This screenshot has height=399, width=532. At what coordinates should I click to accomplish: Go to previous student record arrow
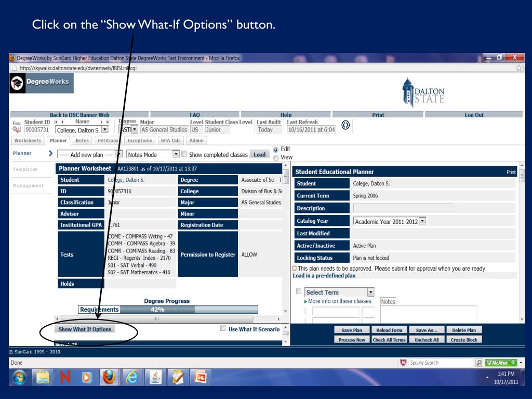coord(62,122)
